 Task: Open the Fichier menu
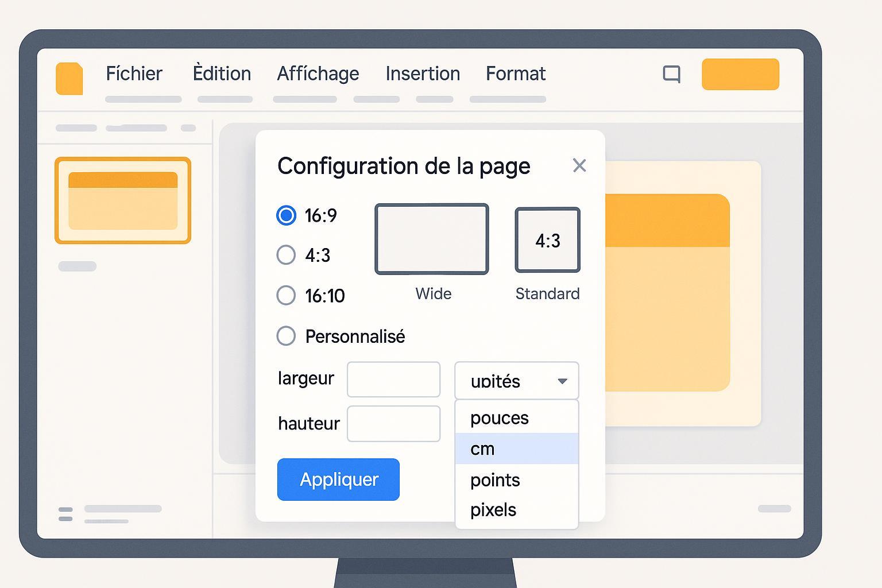pos(134,73)
